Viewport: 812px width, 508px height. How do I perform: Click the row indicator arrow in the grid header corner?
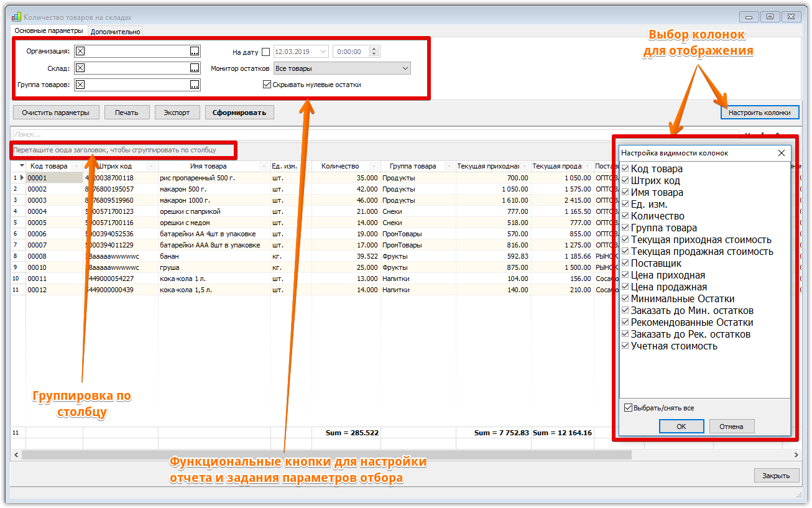coord(22,166)
